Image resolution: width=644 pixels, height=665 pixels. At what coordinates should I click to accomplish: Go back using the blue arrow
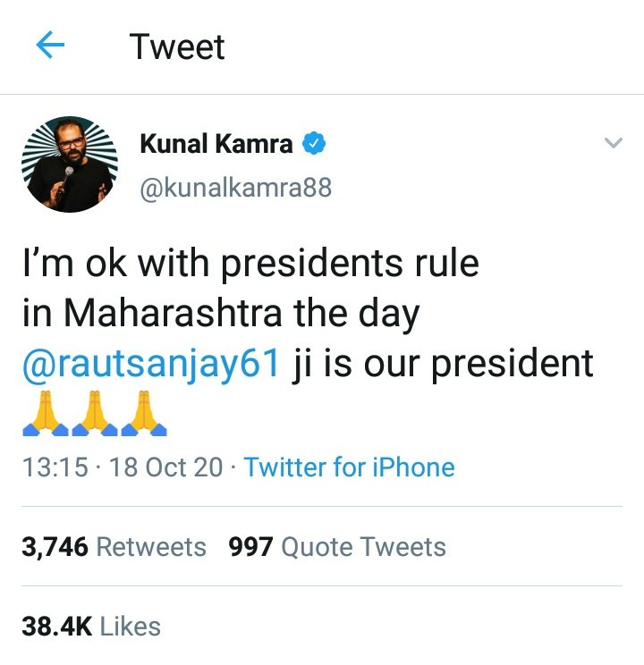coord(50,44)
